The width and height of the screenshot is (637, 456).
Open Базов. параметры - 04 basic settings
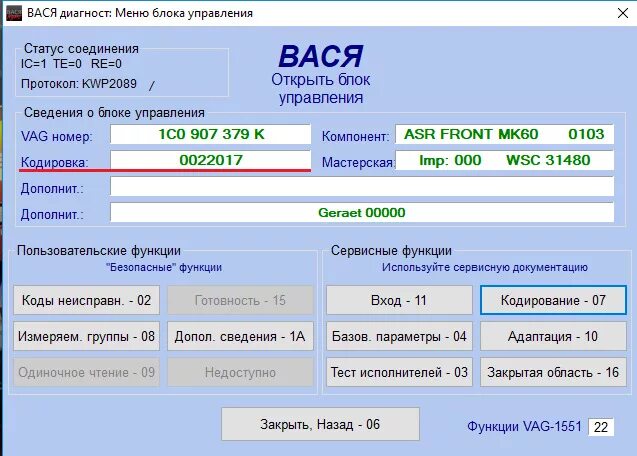[x=399, y=336]
